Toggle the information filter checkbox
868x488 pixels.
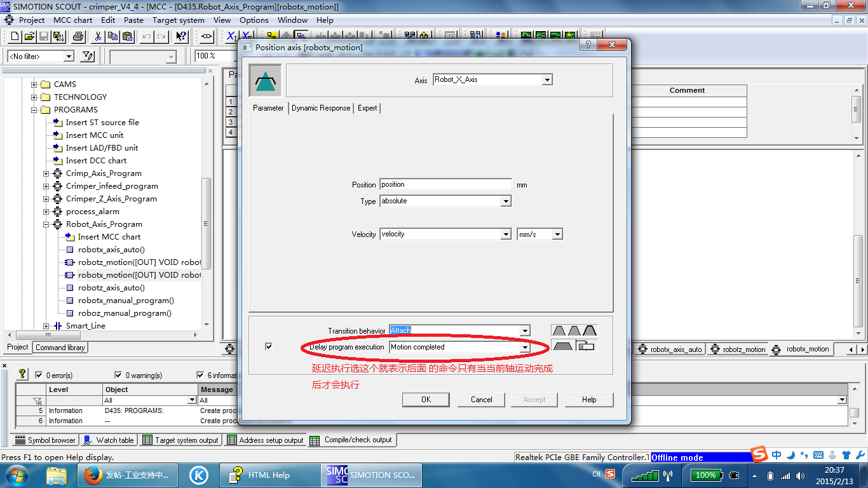point(201,375)
